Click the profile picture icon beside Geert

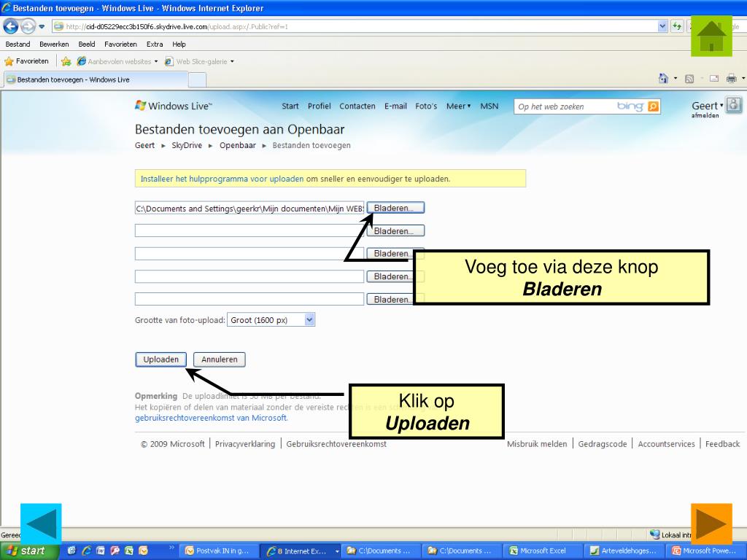[x=734, y=105]
